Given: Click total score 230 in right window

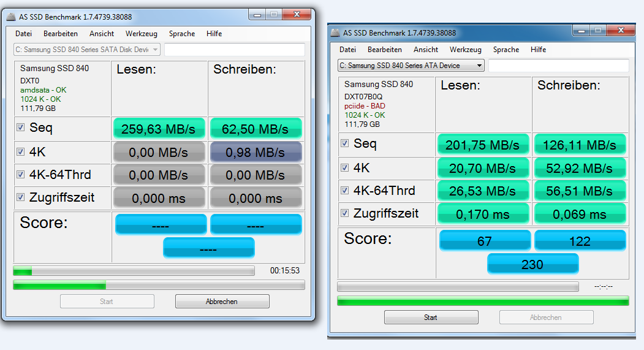Looking at the screenshot, I should point(532,264).
